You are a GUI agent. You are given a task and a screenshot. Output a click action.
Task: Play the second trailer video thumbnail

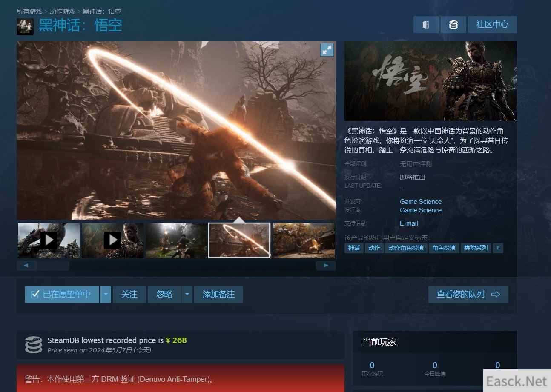tap(112, 240)
